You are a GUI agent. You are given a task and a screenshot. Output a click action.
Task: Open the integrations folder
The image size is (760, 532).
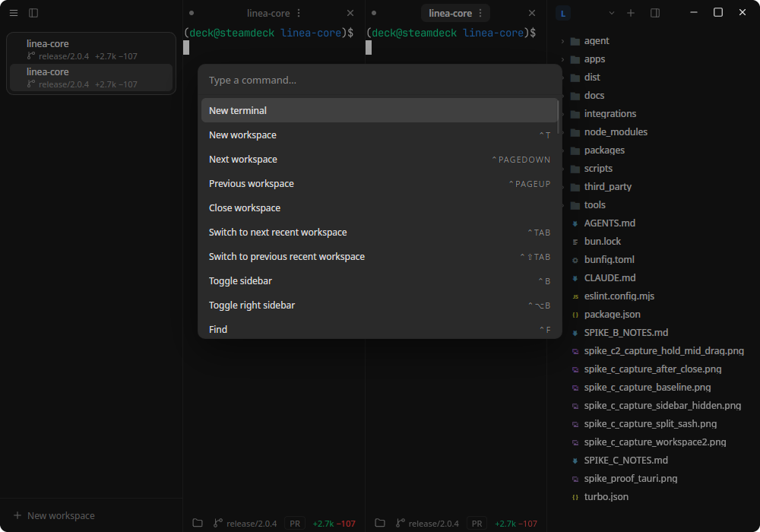click(x=610, y=113)
